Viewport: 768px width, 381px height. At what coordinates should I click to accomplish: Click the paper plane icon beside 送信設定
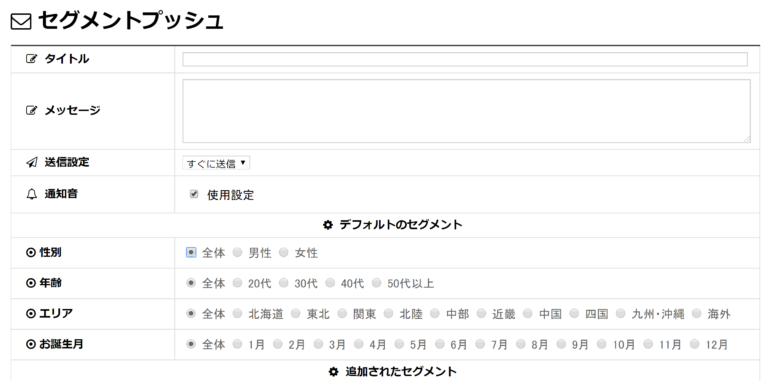click(x=31, y=163)
